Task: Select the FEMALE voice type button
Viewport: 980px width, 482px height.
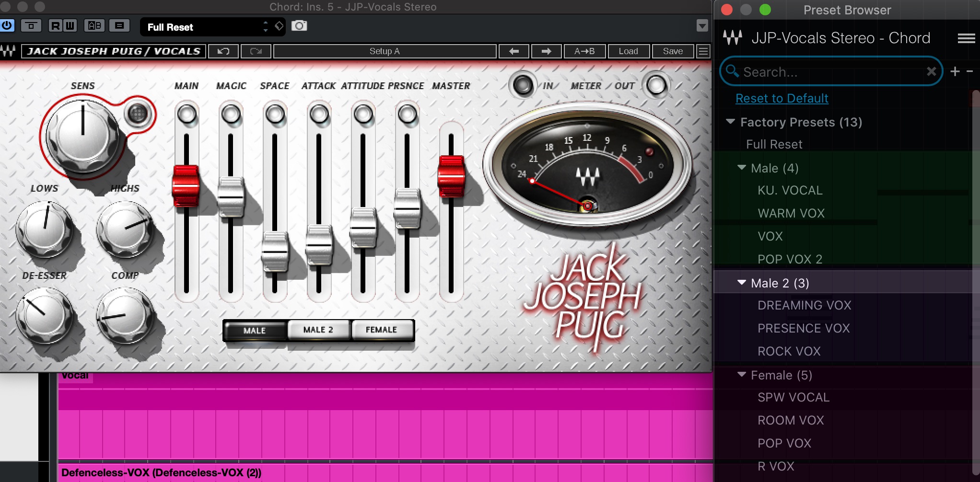Action: pos(382,330)
